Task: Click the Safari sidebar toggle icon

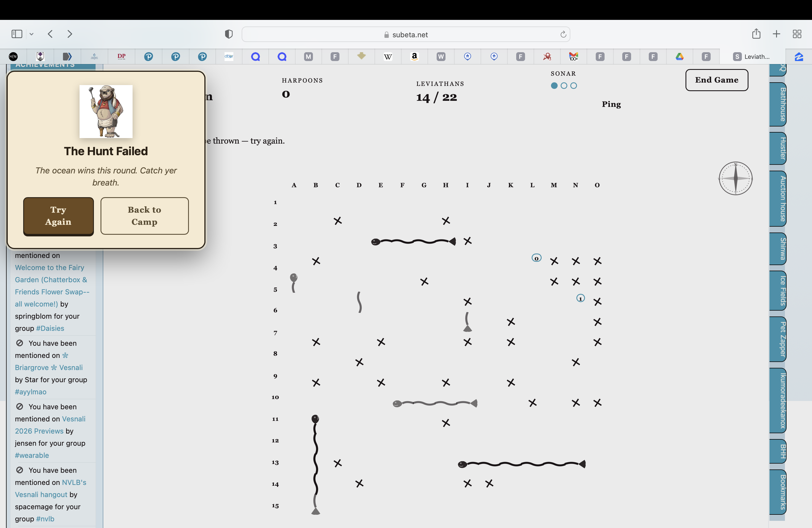Action: pos(17,34)
